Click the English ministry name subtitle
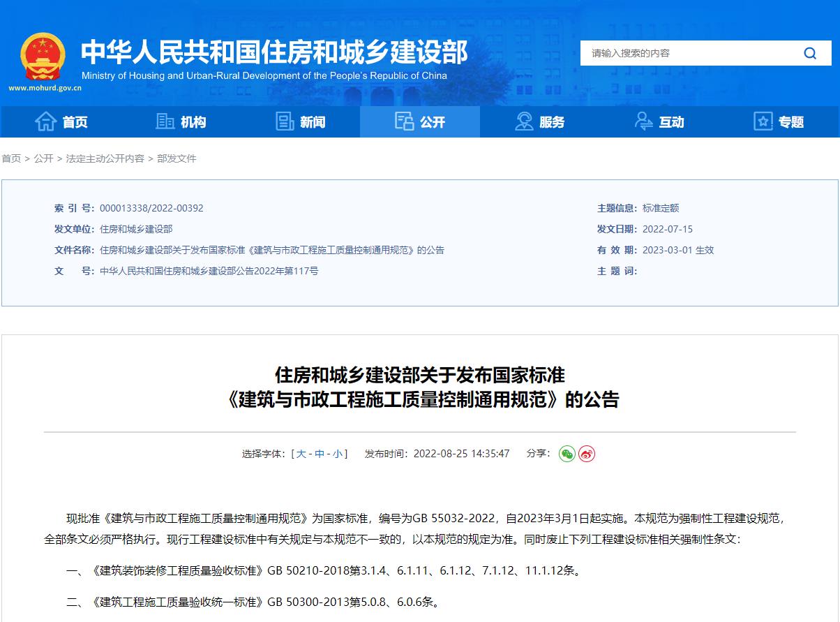Image resolution: width=840 pixels, height=622 pixels. [x=264, y=75]
